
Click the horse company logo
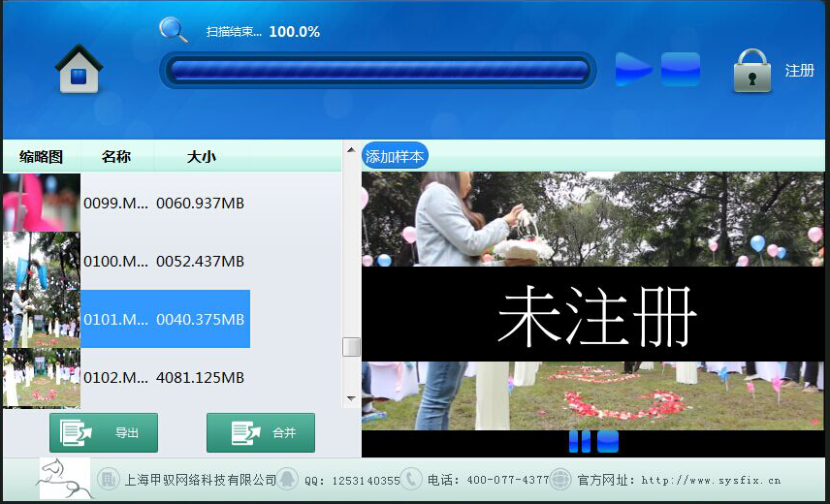pos(65,478)
